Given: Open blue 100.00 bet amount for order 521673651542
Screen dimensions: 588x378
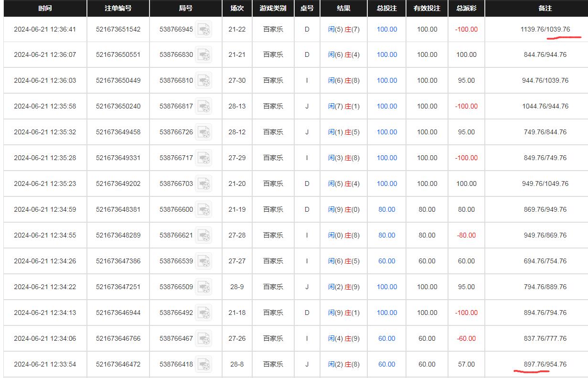Looking at the screenshot, I should point(387,30).
